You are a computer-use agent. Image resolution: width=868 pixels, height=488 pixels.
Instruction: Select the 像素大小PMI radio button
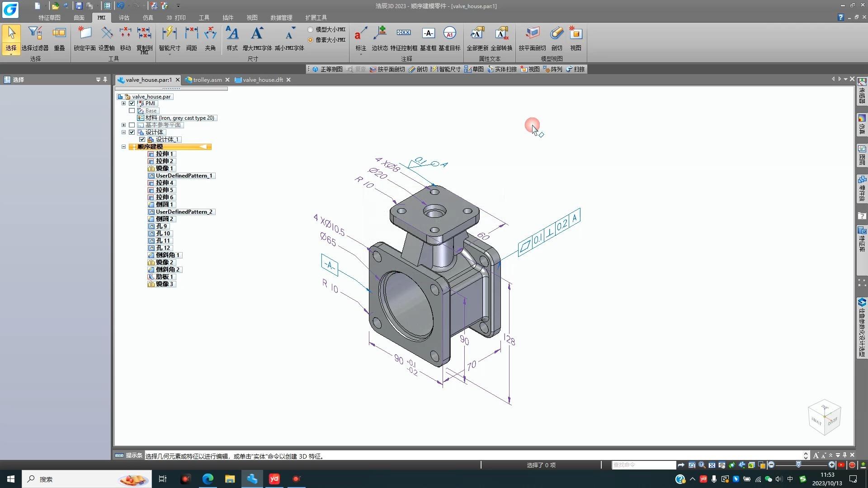coord(310,39)
